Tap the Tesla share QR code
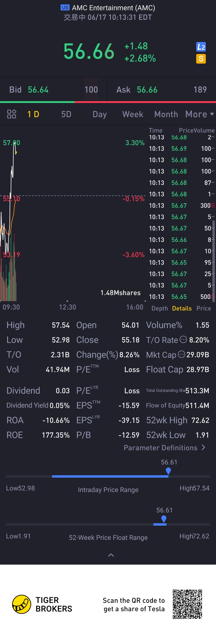Viewport: 216px width, 644px height. 187,604
